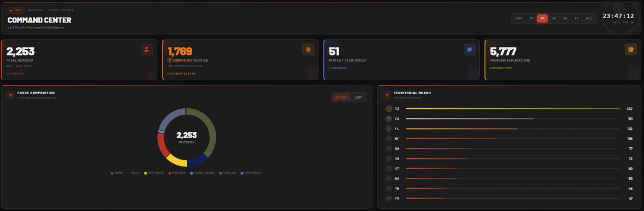The width and height of the screenshot is (644, 211).
Task: Open the Strength link on the Total Members card
Action: pyautogui.click(x=16, y=73)
